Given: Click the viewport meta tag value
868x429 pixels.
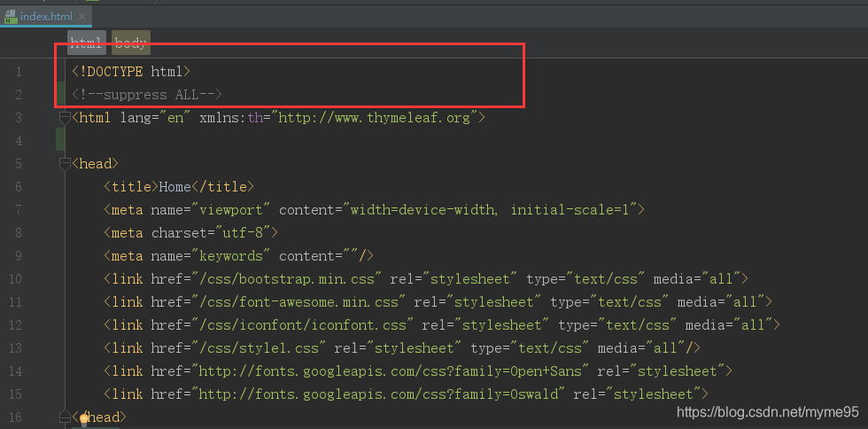Looking at the screenshot, I should 236,210.
